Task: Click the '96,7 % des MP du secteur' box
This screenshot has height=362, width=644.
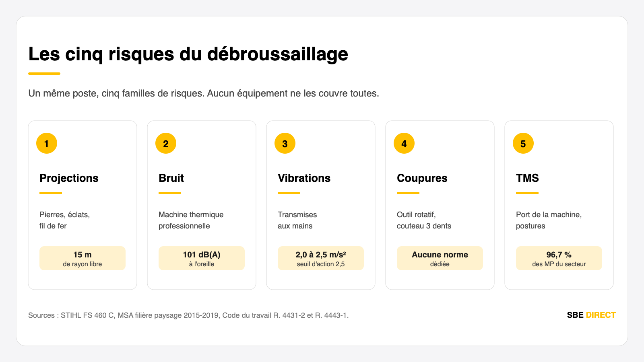Action: 559,258
